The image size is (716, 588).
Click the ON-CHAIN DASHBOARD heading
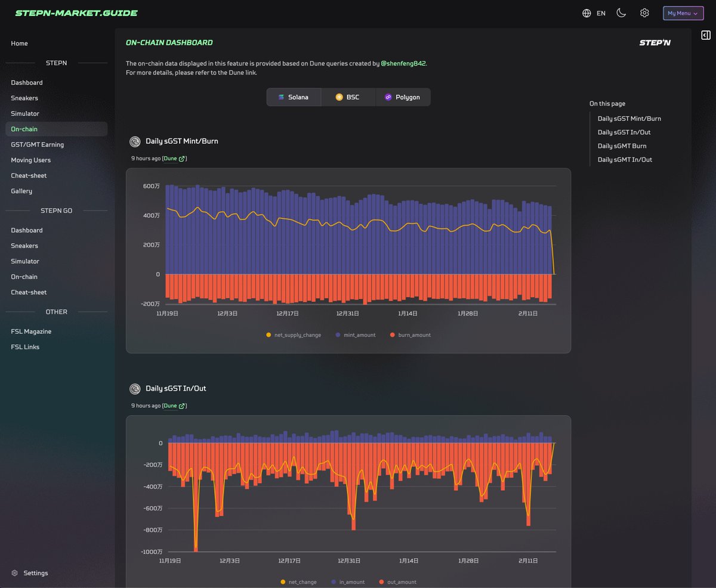[x=169, y=43]
